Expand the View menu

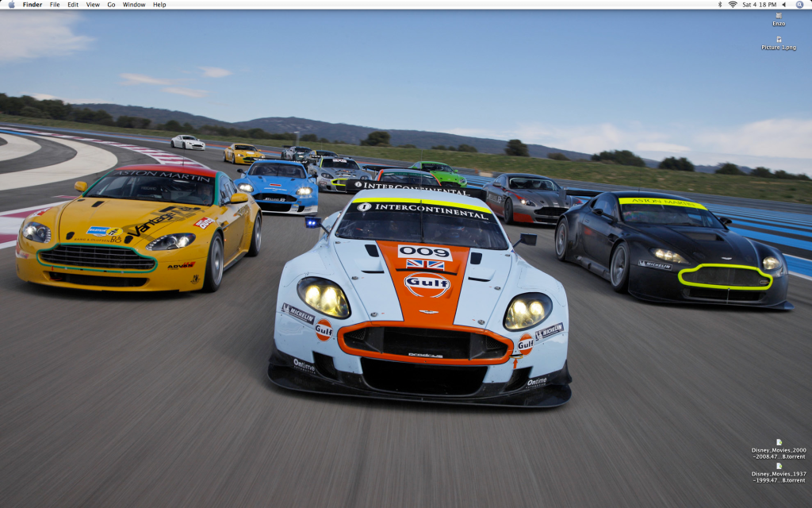coord(93,5)
